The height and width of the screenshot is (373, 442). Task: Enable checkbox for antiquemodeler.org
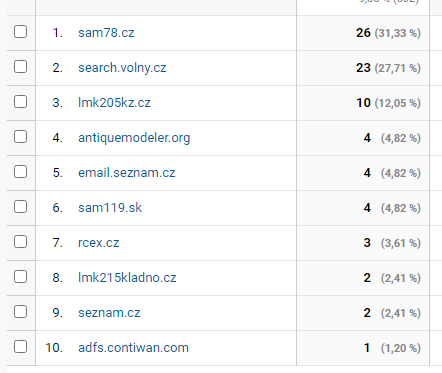pyautogui.click(x=20, y=137)
